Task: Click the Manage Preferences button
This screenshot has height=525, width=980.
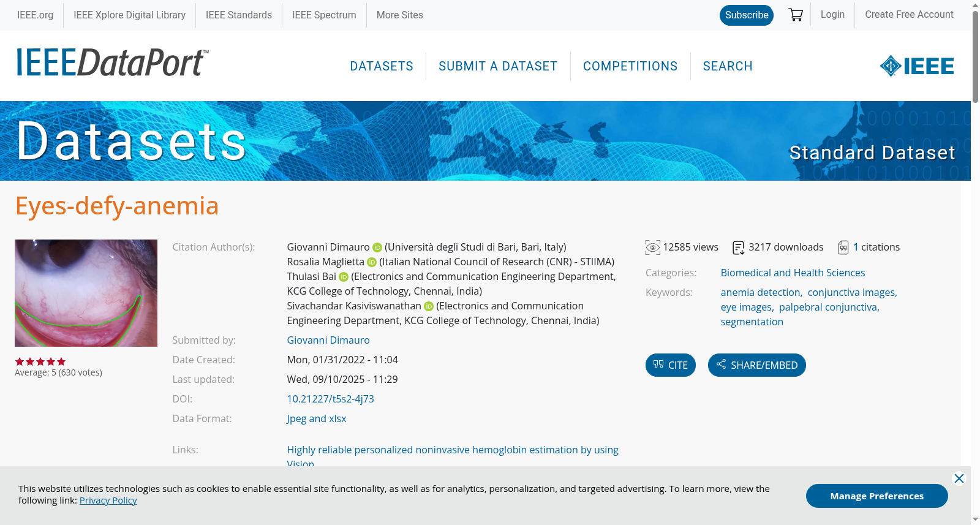Action: 877,496
